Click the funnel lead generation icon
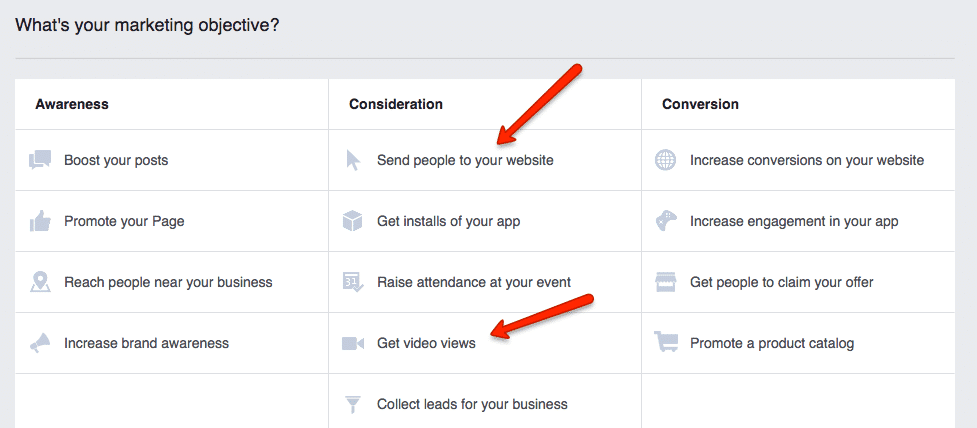 (352, 404)
